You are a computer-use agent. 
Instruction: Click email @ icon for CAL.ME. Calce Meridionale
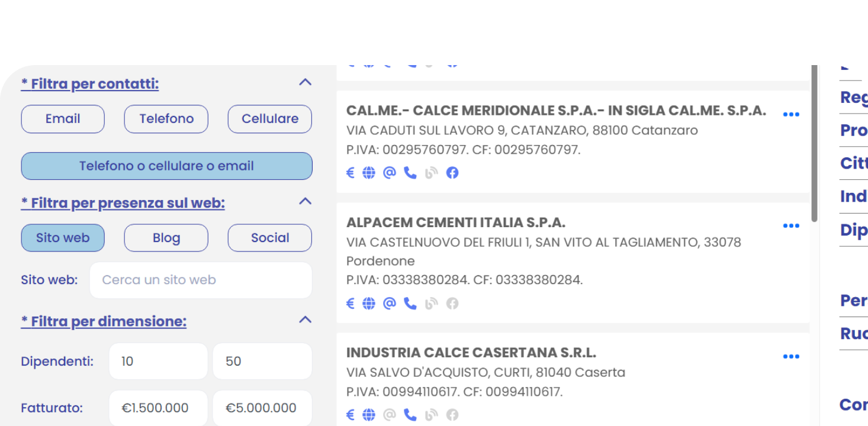pos(389,173)
